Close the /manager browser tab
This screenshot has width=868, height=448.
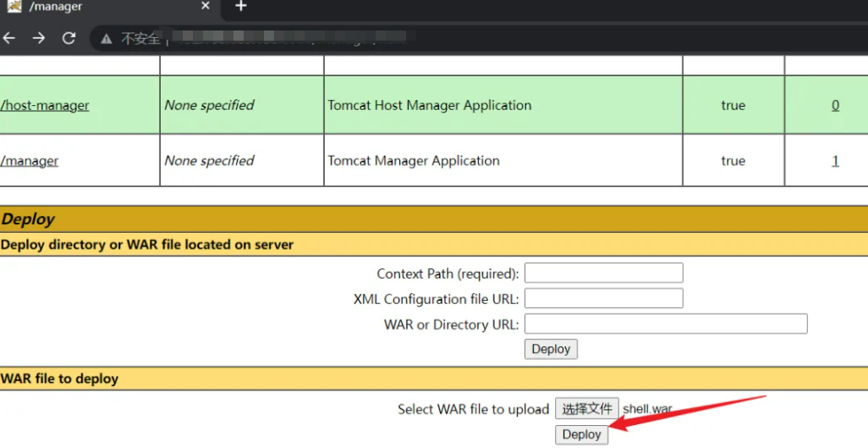coord(206,6)
